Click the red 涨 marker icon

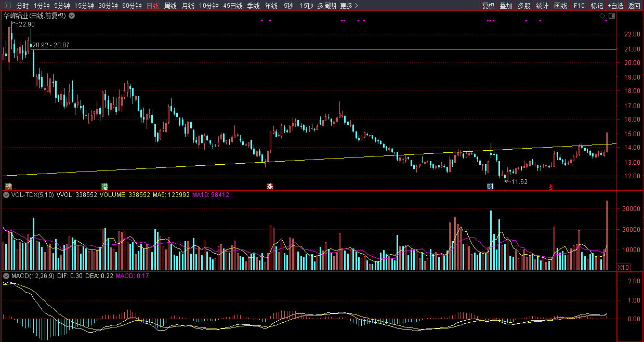pos(270,186)
